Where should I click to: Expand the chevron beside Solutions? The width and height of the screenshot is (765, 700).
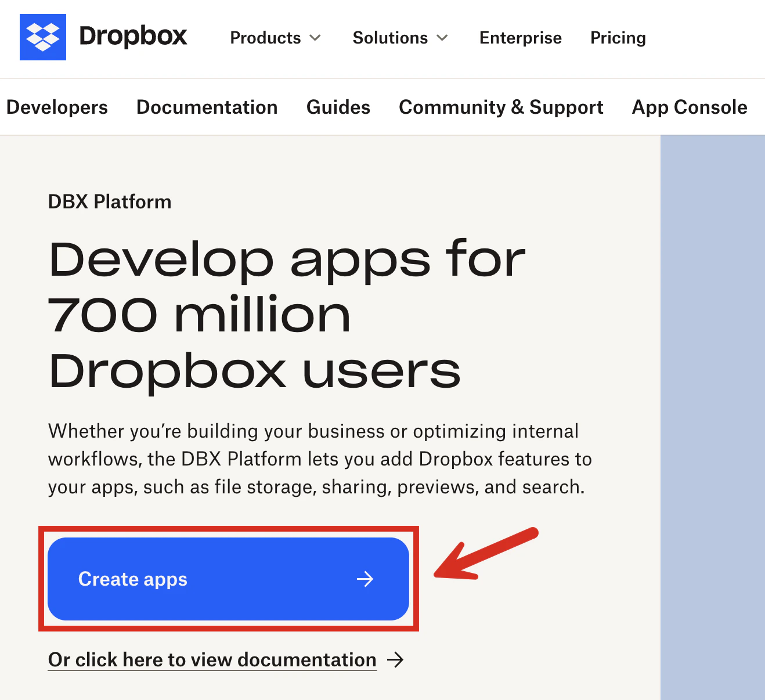click(443, 38)
